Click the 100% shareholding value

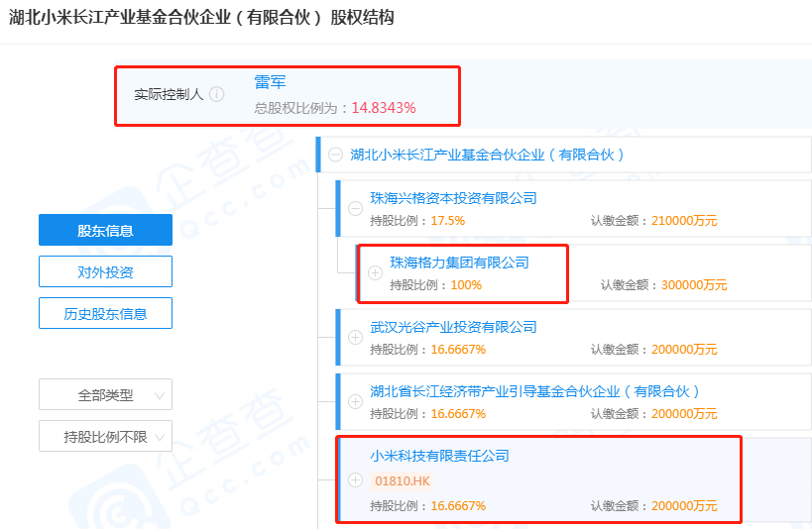click(x=466, y=285)
